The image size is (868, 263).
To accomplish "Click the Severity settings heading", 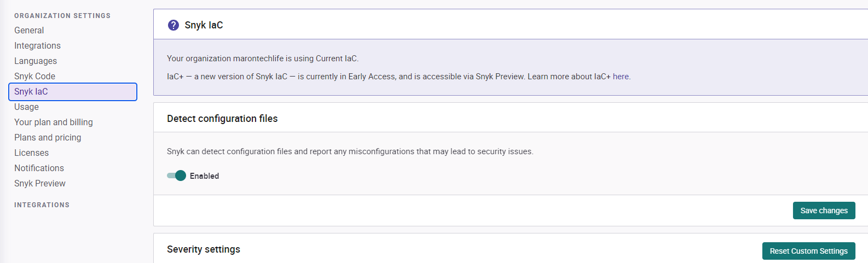I will coord(204,249).
